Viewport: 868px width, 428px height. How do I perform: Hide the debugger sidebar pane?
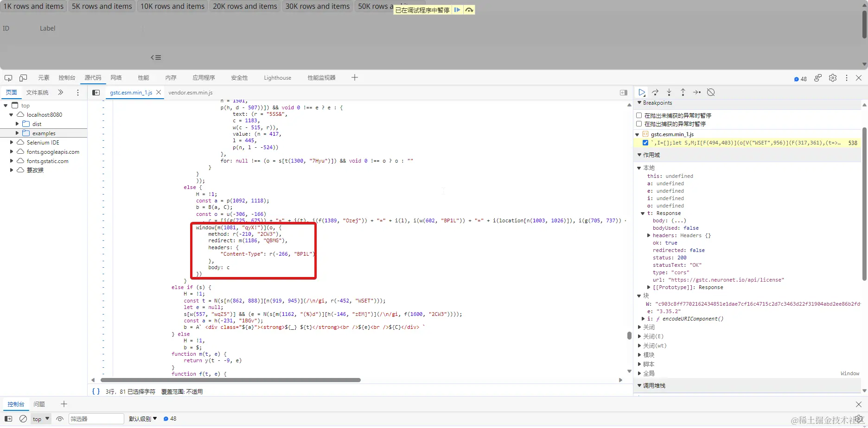624,93
